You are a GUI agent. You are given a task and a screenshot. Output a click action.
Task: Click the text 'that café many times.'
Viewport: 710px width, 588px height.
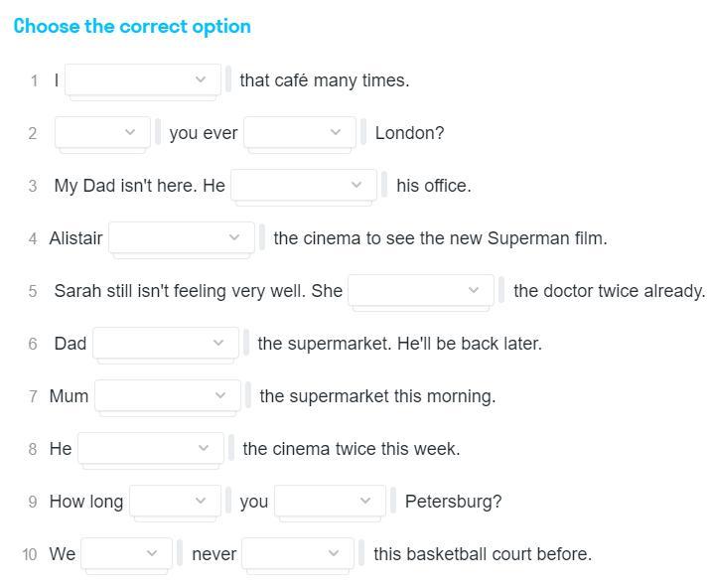pos(324,80)
